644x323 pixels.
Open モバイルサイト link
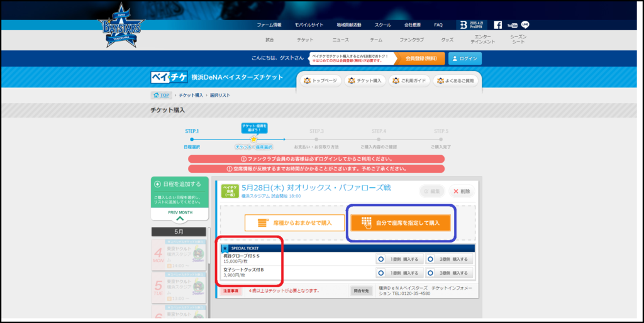pos(309,25)
